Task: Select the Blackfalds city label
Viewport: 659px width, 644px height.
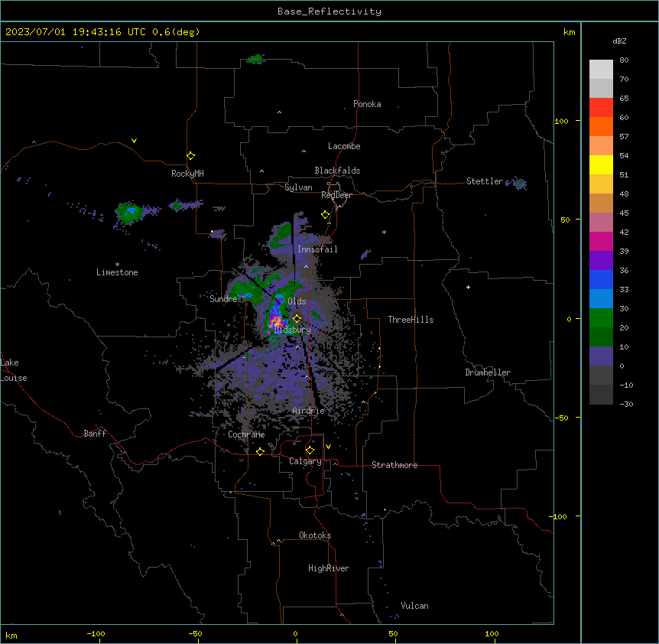Action: coord(337,171)
